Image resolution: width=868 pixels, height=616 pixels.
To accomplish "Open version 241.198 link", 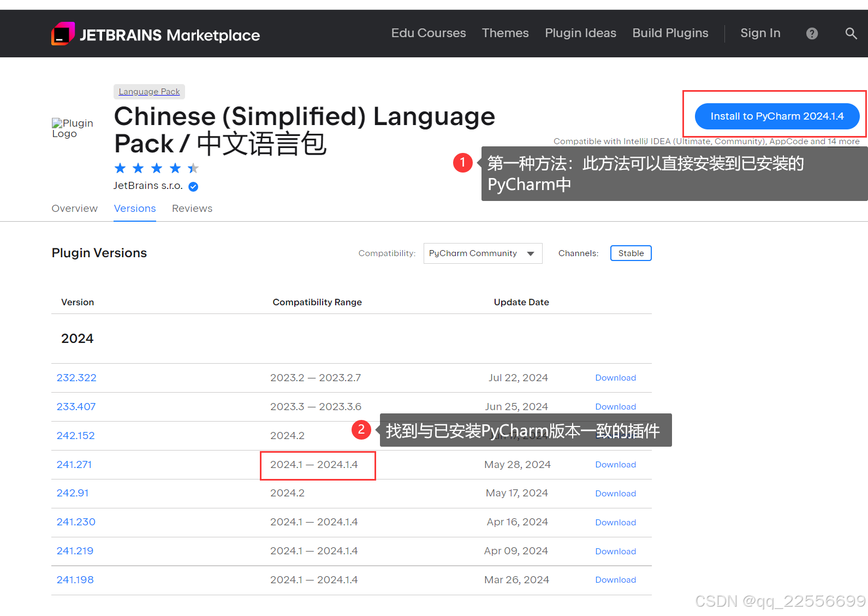I will point(75,580).
